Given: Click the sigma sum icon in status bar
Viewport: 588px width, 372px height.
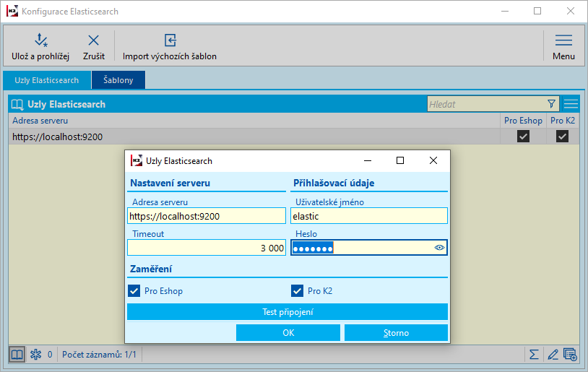Looking at the screenshot, I should [534, 355].
